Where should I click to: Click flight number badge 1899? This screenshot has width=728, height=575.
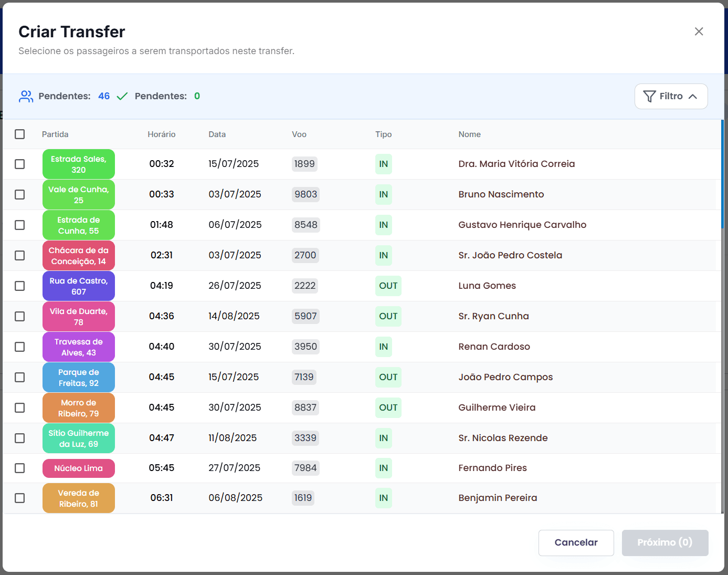304,164
